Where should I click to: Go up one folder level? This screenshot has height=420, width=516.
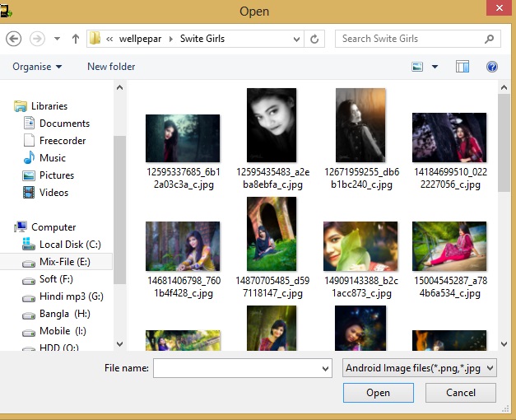coord(76,39)
